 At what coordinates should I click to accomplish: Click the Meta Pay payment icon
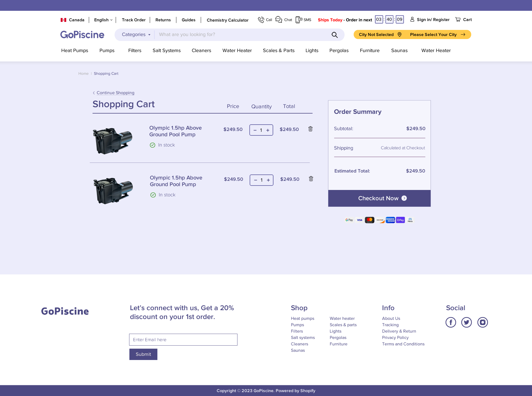pyautogui.click(x=410, y=220)
